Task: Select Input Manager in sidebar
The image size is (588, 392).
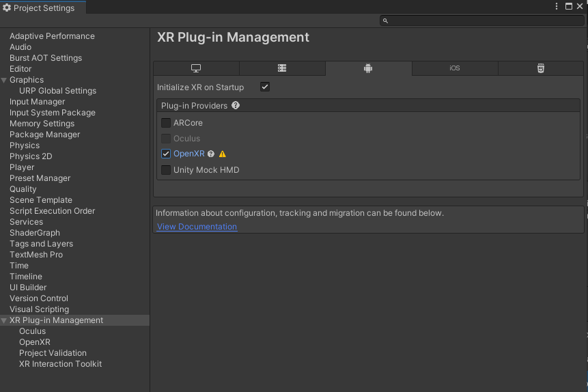Action: 37,102
